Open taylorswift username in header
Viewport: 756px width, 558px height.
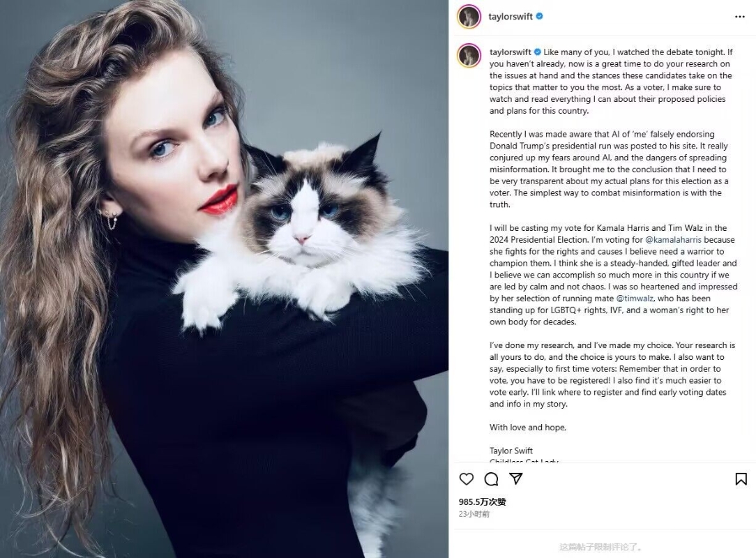coord(510,17)
